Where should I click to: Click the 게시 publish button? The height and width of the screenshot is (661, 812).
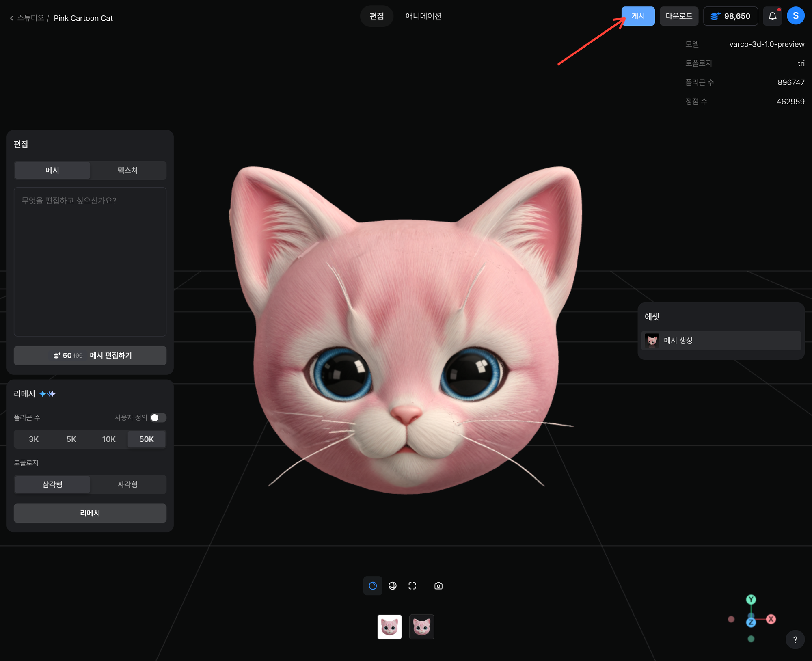[x=638, y=16]
